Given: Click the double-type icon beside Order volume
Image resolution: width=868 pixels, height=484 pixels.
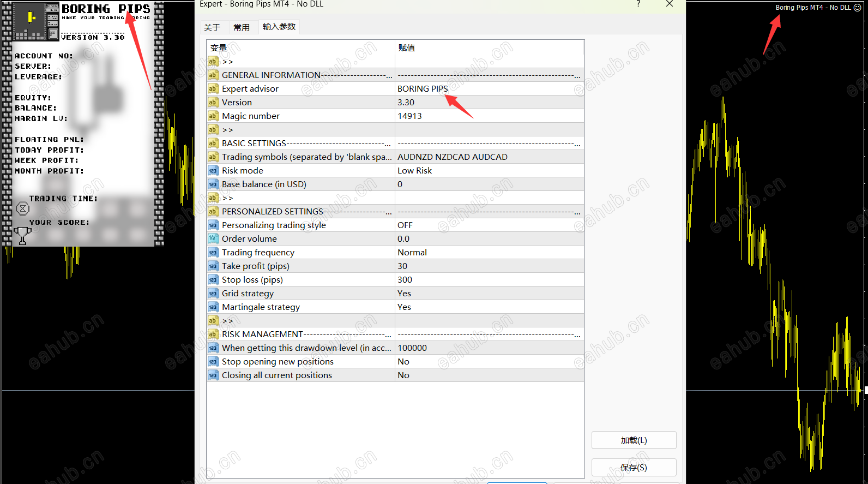Looking at the screenshot, I should (213, 239).
